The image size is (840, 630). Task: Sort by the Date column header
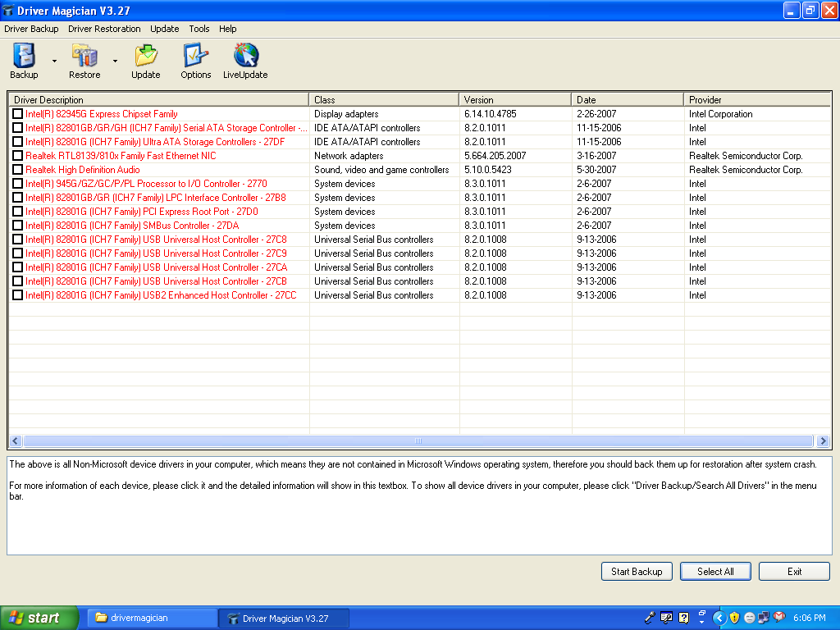[x=628, y=99]
